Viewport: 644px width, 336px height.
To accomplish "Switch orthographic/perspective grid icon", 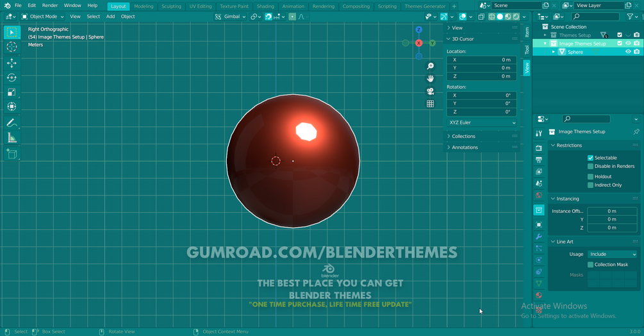I will pyautogui.click(x=430, y=104).
